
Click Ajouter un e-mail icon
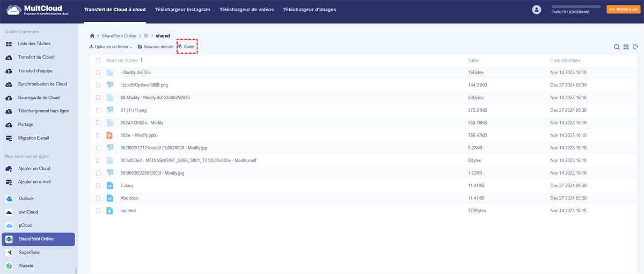pyautogui.click(x=9, y=182)
